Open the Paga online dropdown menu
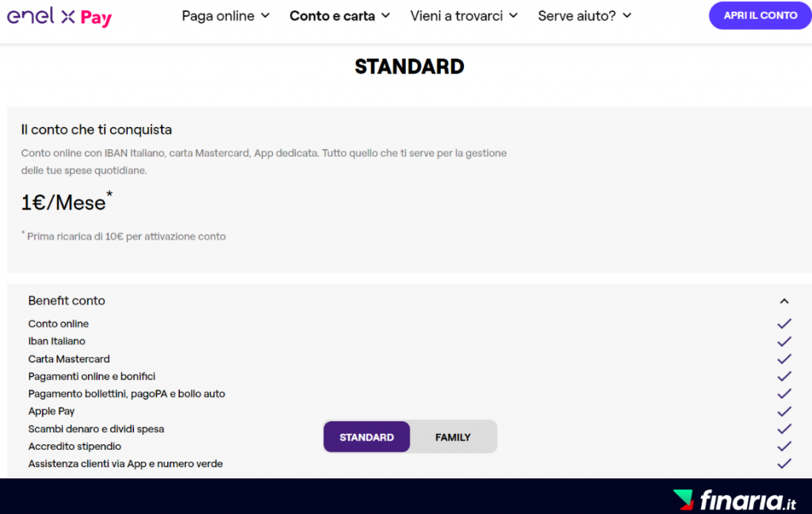Image resolution: width=812 pixels, height=514 pixels. 225,16
